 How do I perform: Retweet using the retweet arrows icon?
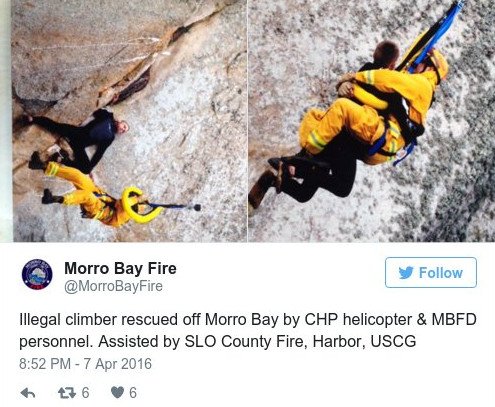pyautogui.click(x=67, y=393)
